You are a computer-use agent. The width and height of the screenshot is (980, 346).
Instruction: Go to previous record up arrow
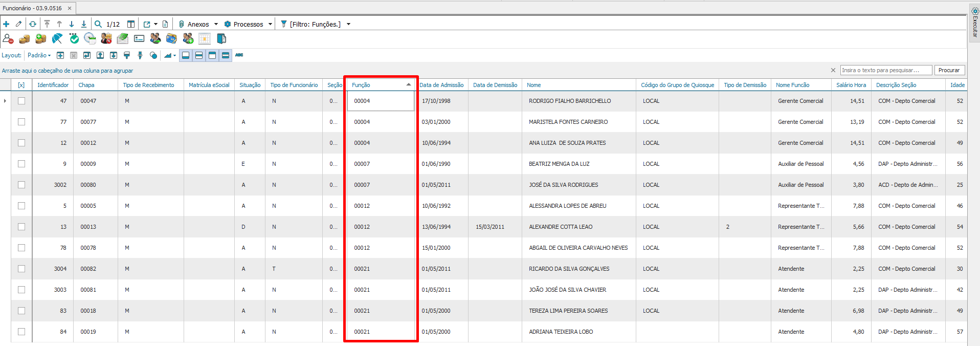click(59, 24)
